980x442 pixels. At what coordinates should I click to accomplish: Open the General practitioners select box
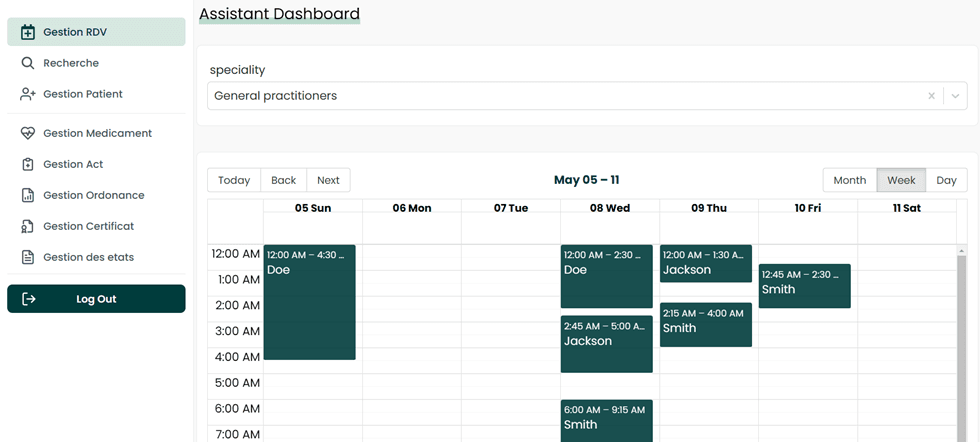click(560, 96)
